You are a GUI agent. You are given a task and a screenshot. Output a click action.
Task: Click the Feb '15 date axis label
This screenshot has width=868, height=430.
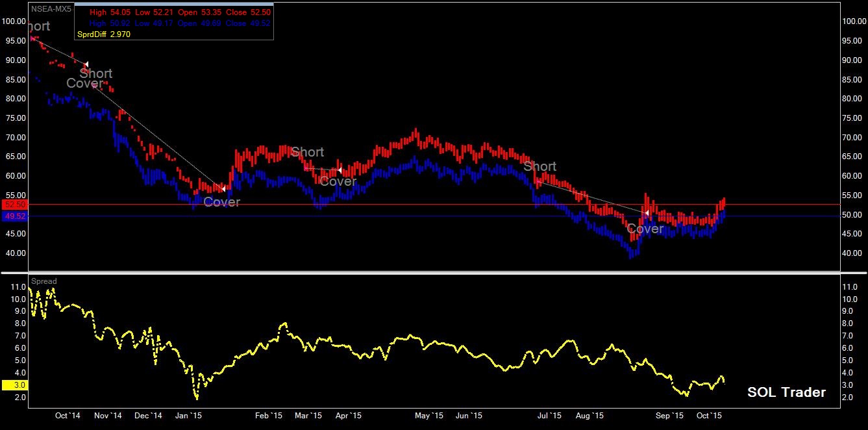(x=269, y=416)
